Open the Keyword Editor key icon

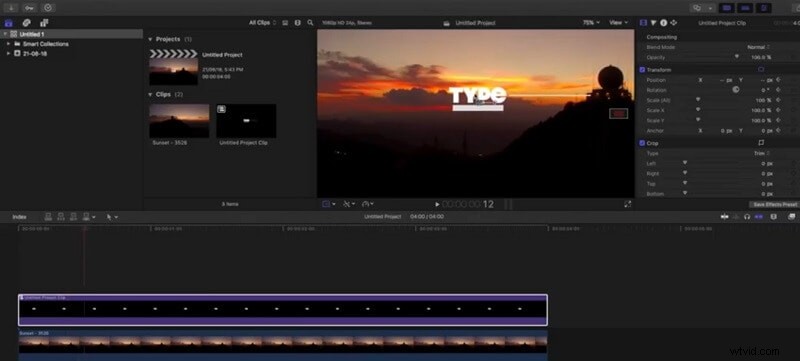(30, 8)
